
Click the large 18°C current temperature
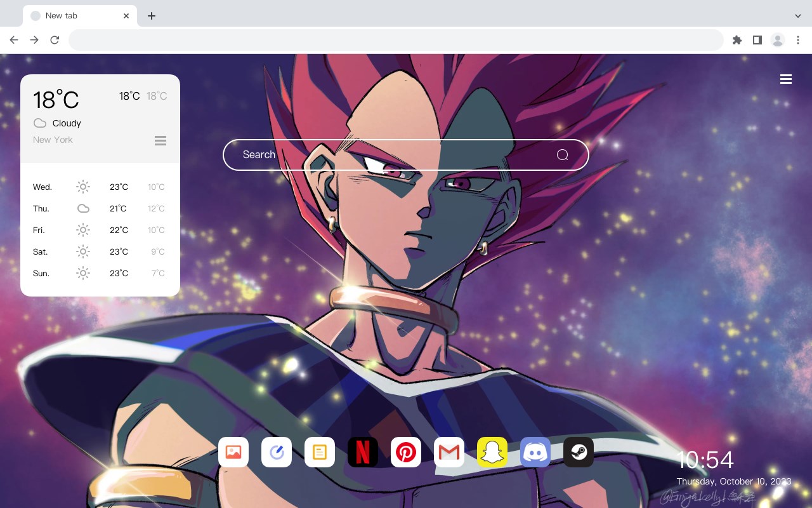[x=56, y=100]
